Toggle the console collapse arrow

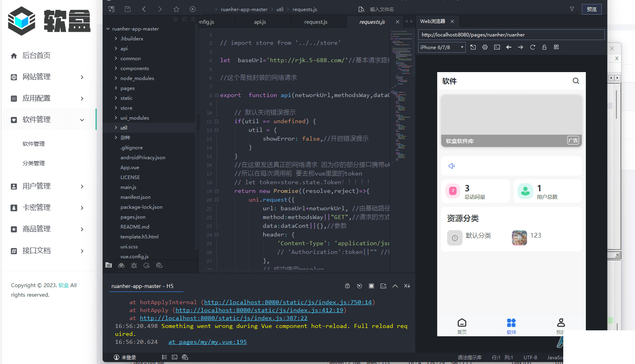[x=395, y=286]
